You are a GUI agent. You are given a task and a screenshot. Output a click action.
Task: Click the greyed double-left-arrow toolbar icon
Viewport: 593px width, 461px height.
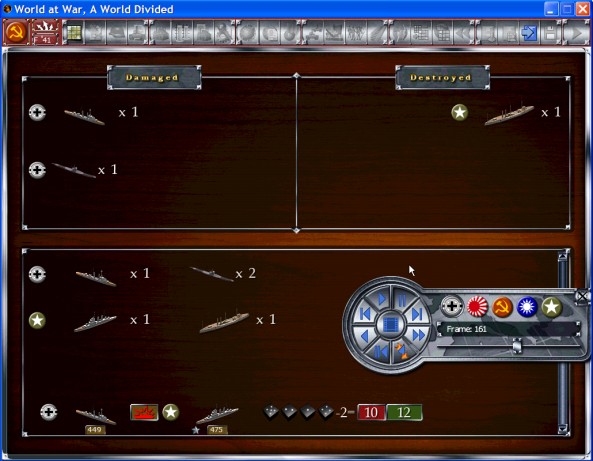(x=464, y=33)
